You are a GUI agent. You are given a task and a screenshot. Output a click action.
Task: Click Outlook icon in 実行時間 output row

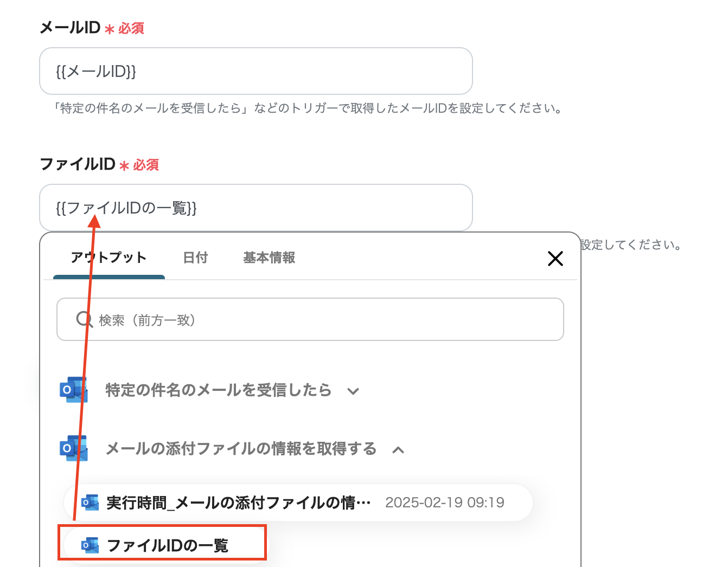(90, 502)
